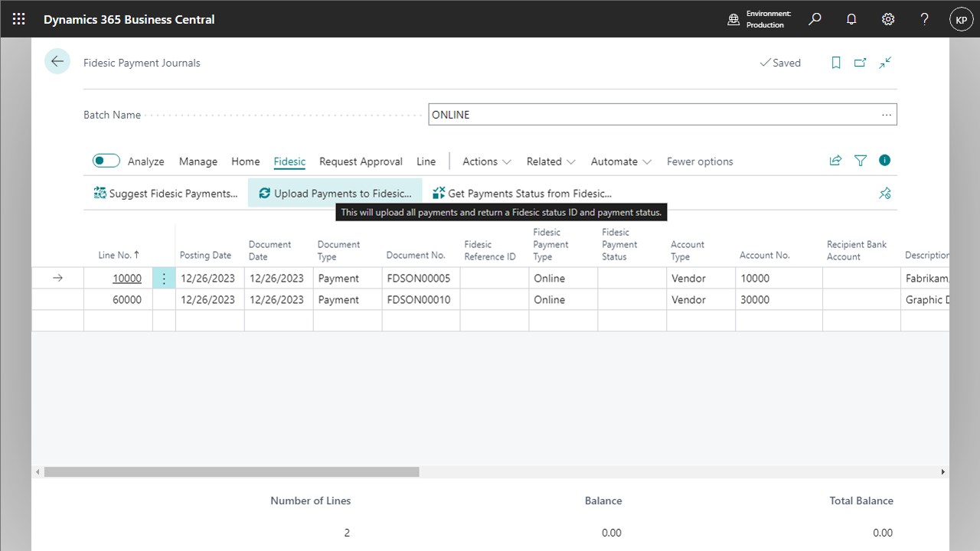Toggle the Analyze mode switch
This screenshot has width=980, height=551.
pos(106,161)
